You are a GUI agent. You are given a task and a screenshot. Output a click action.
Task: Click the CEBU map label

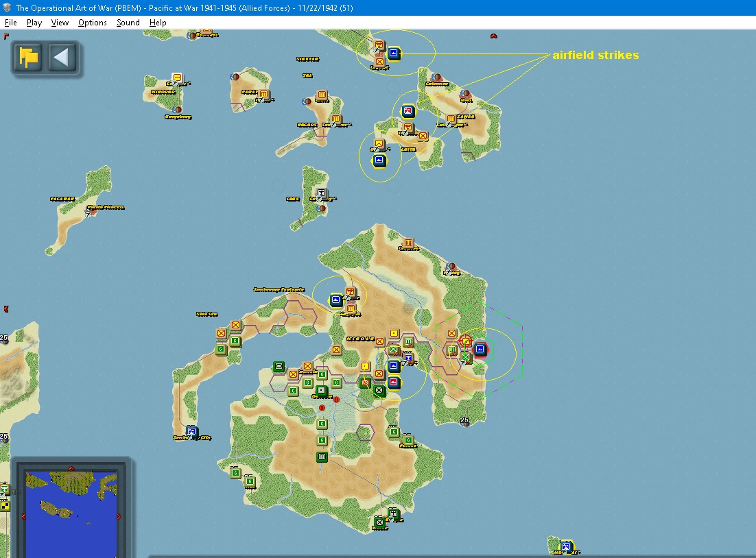293,199
